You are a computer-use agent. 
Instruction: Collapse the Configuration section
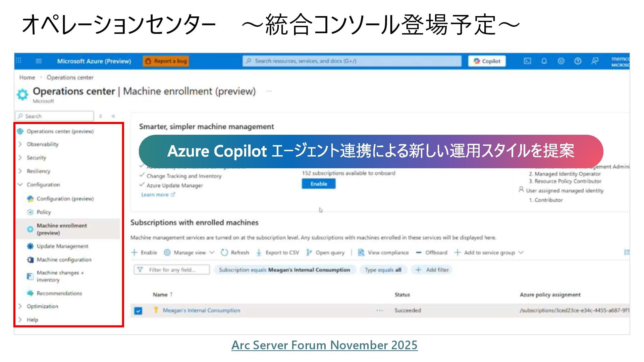coord(20,185)
